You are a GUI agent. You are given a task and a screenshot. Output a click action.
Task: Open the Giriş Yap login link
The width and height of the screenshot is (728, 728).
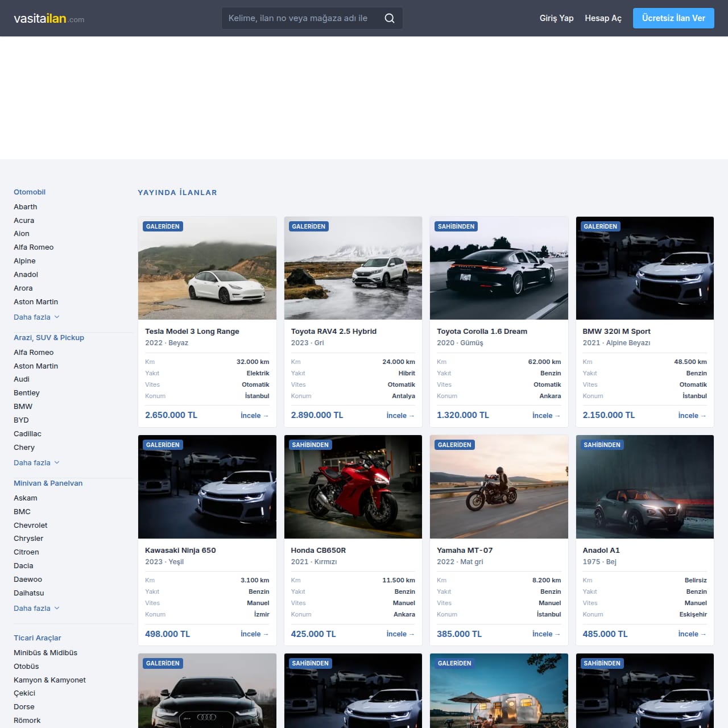click(x=556, y=18)
